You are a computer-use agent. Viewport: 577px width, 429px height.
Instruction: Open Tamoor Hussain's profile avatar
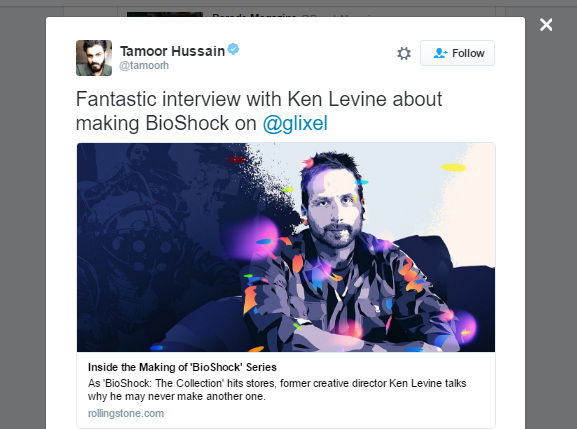pyautogui.click(x=94, y=58)
